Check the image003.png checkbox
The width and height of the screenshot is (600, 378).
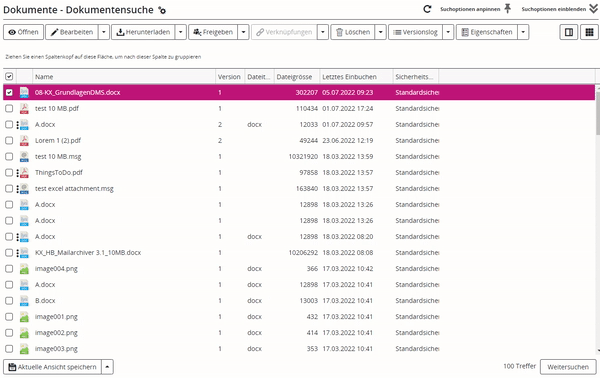tap(9, 349)
